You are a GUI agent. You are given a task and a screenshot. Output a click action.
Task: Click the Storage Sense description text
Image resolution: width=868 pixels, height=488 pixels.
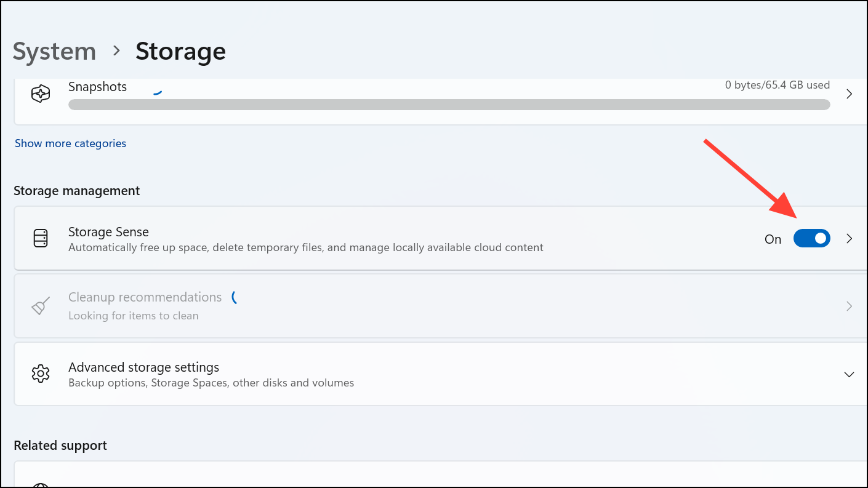(305, 247)
